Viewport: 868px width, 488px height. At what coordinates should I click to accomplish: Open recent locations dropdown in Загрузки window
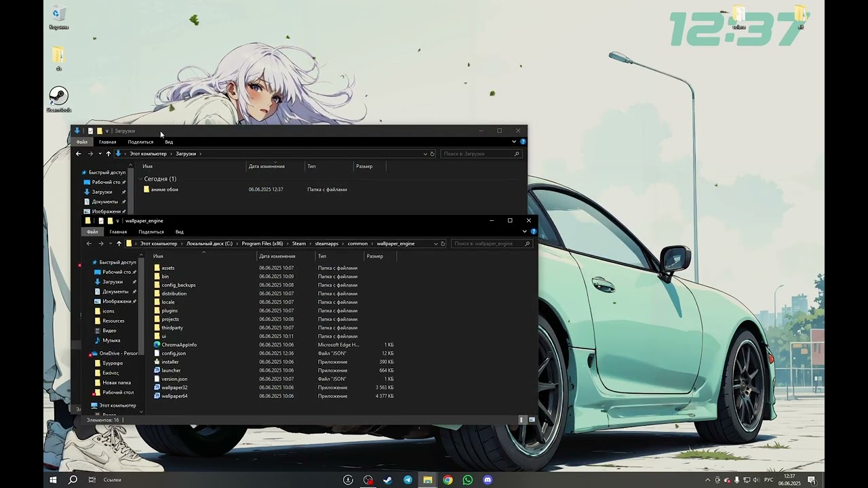tap(100, 154)
